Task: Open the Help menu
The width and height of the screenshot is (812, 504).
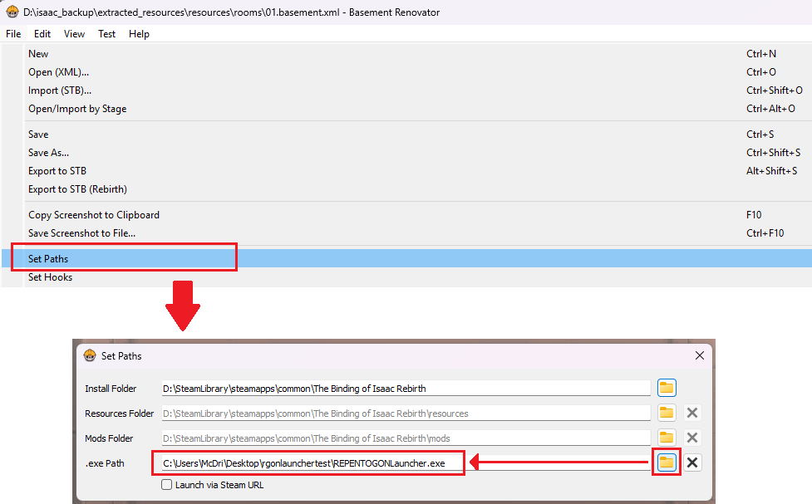Action: [x=140, y=34]
